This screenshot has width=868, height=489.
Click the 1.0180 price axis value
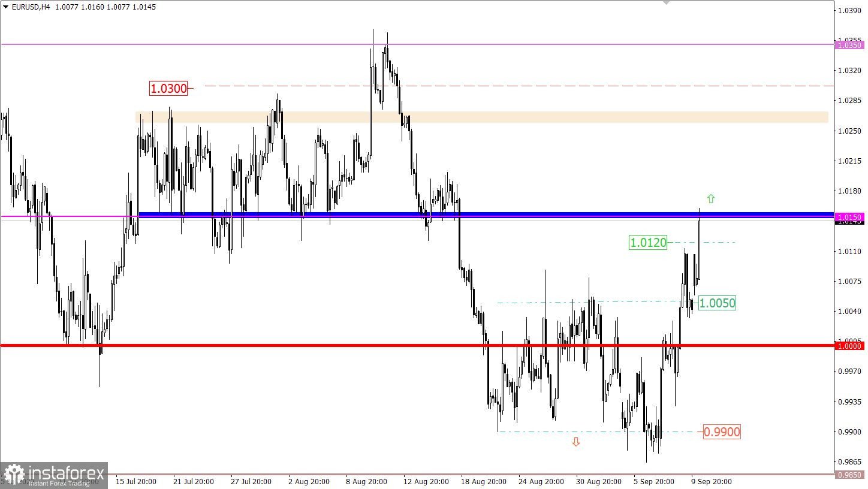coord(850,191)
